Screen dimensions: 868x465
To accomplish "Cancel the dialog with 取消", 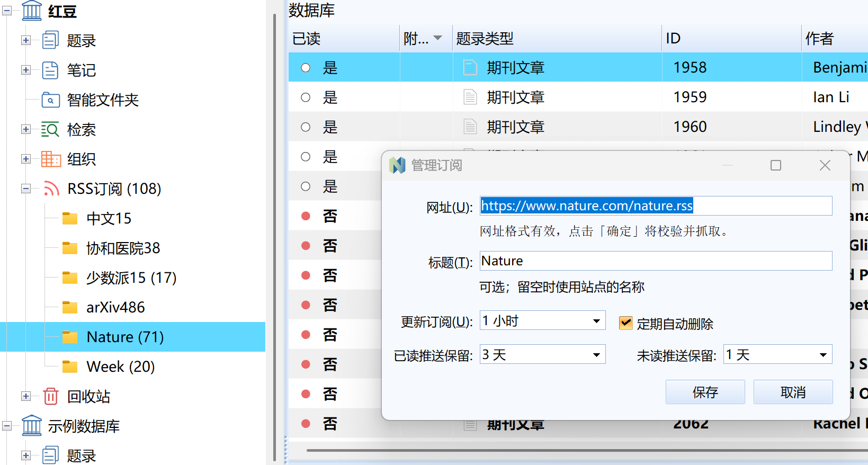I will [793, 392].
